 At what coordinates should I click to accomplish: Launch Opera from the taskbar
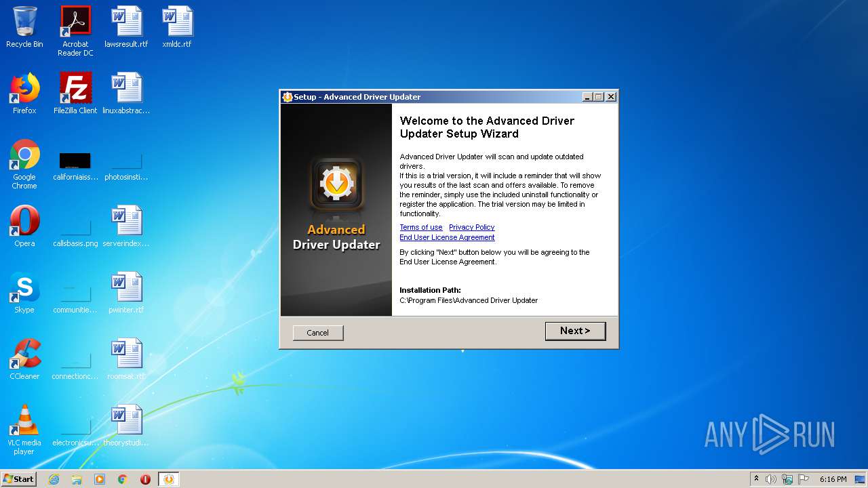[145, 479]
